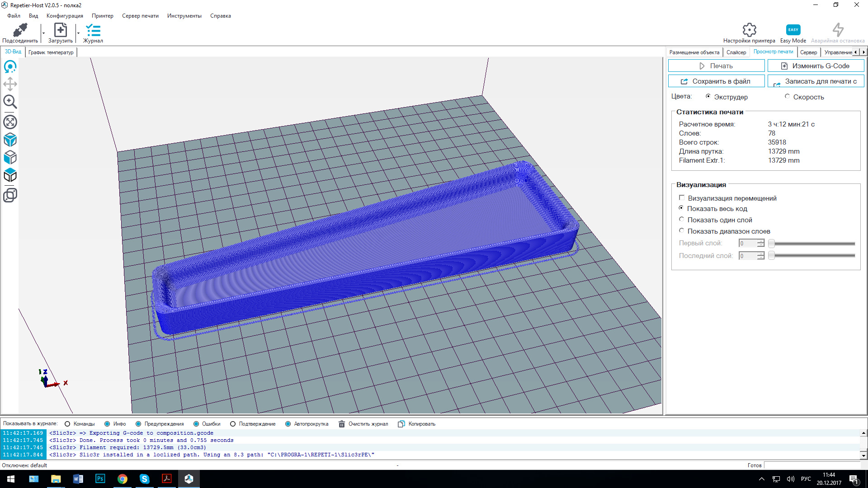Enable travel moves visualization checkbox
This screenshot has height=488, width=868.
click(682, 198)
